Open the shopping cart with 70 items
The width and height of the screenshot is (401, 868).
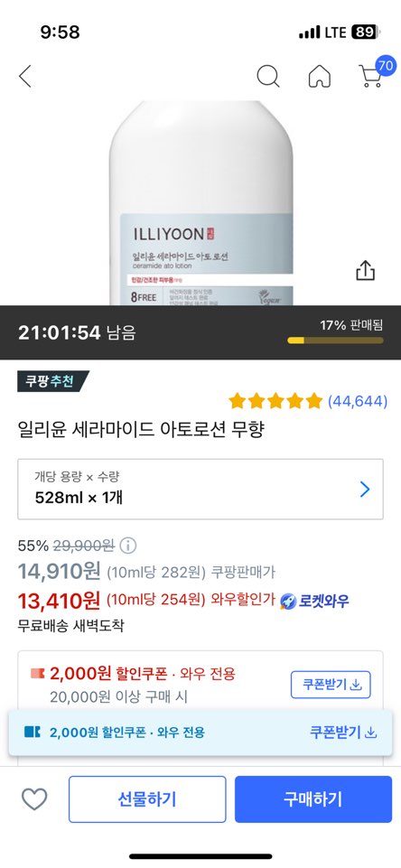pos(375,73)
